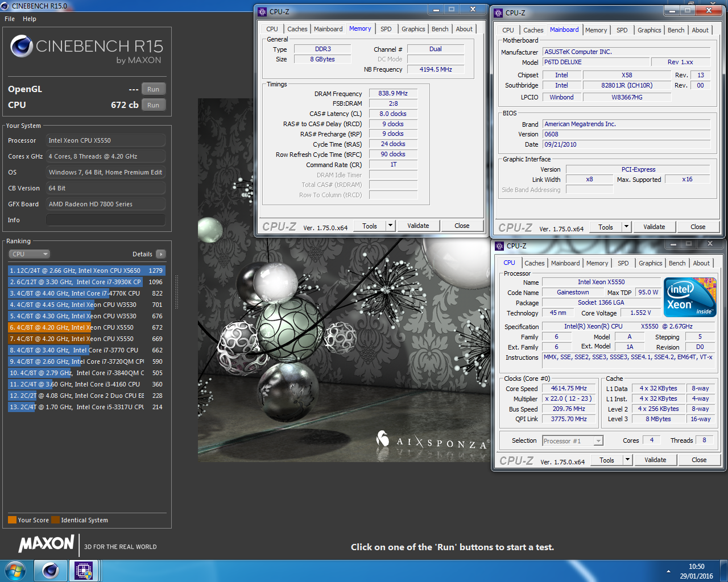This screenshot has width=728, height=582.
Task: Select ranking row Core i7-3930K
Action: click(x=86, y=282)
